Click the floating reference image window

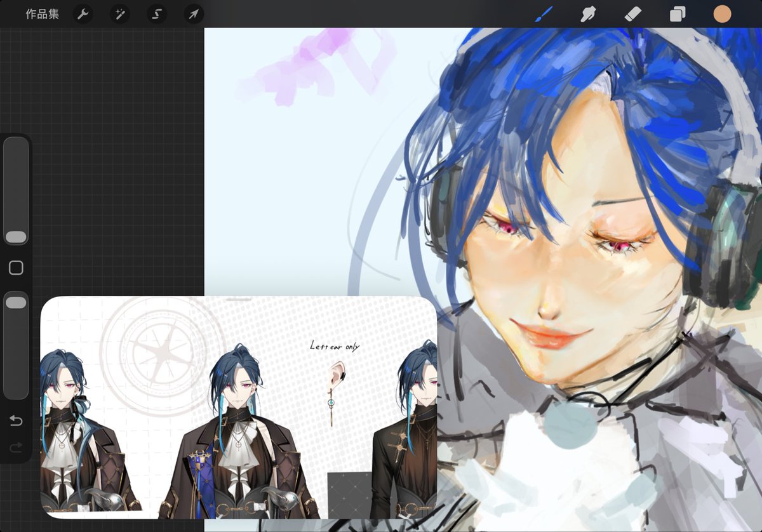(239, 408)
